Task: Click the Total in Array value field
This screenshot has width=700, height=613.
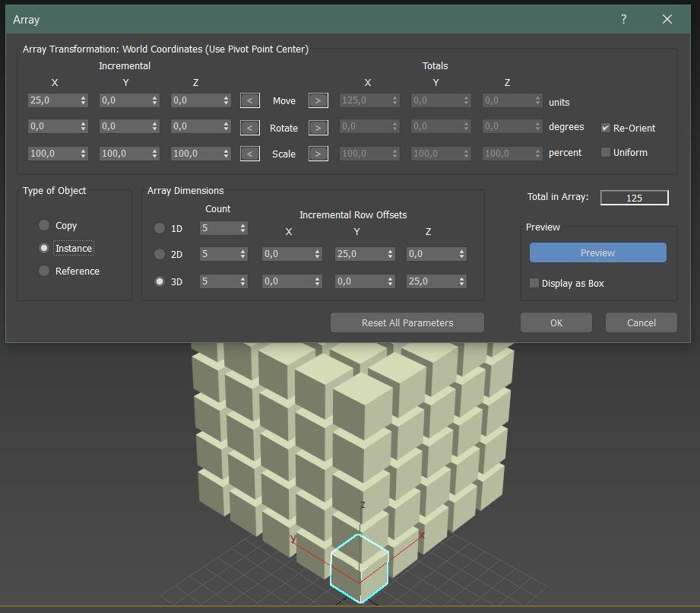Action: pyautogui.click(x=635, y=198)
